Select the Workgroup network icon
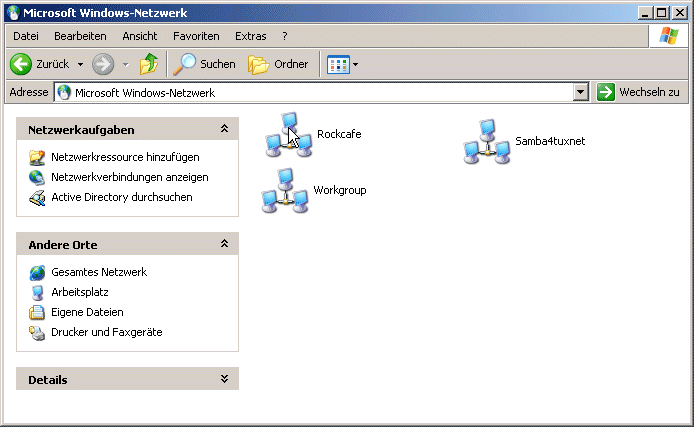 [285, 191]
